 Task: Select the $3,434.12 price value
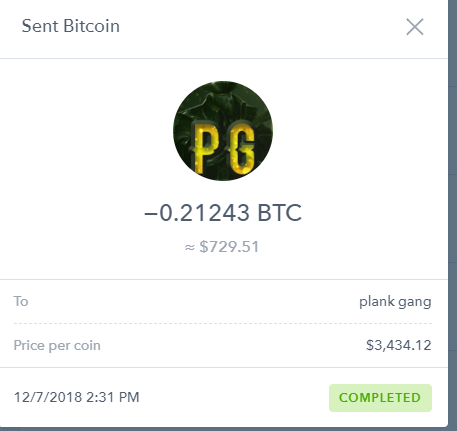pos(399,345)
